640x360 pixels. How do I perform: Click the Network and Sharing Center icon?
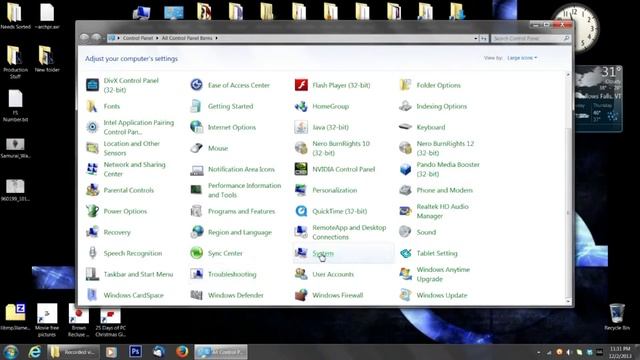tap(92, 169)
